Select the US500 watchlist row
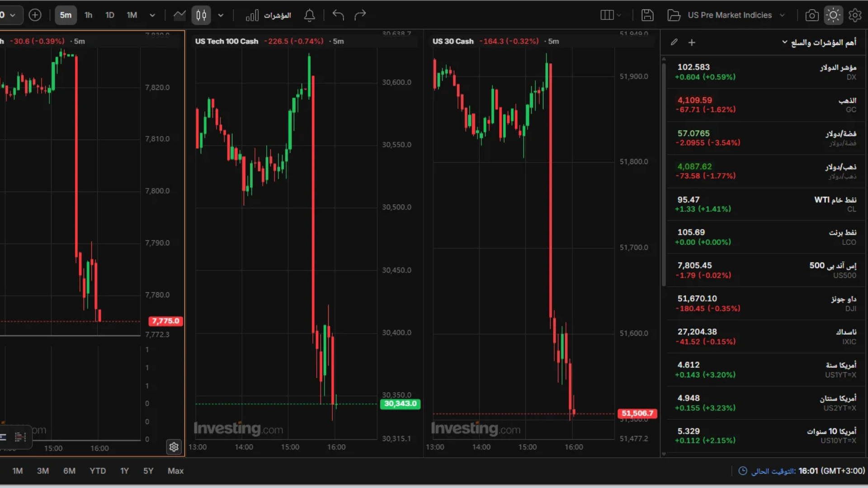868x488 pixels. click(x=766, y=270)
